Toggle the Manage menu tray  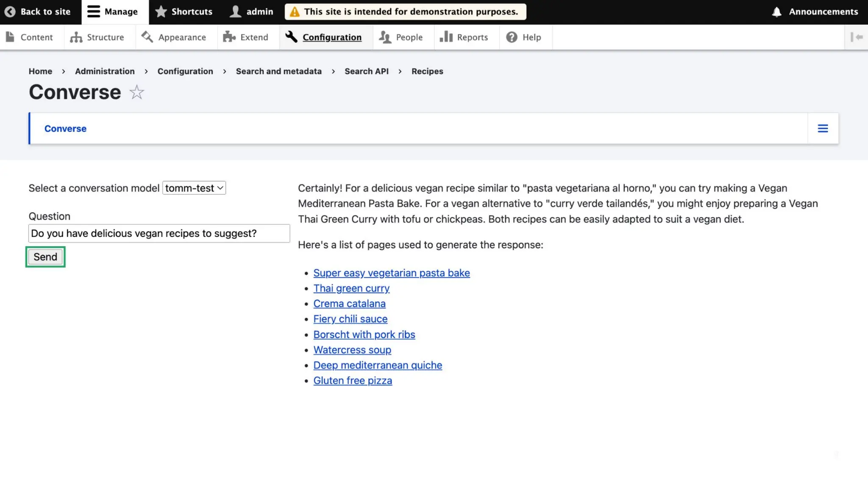pos(113,12)
